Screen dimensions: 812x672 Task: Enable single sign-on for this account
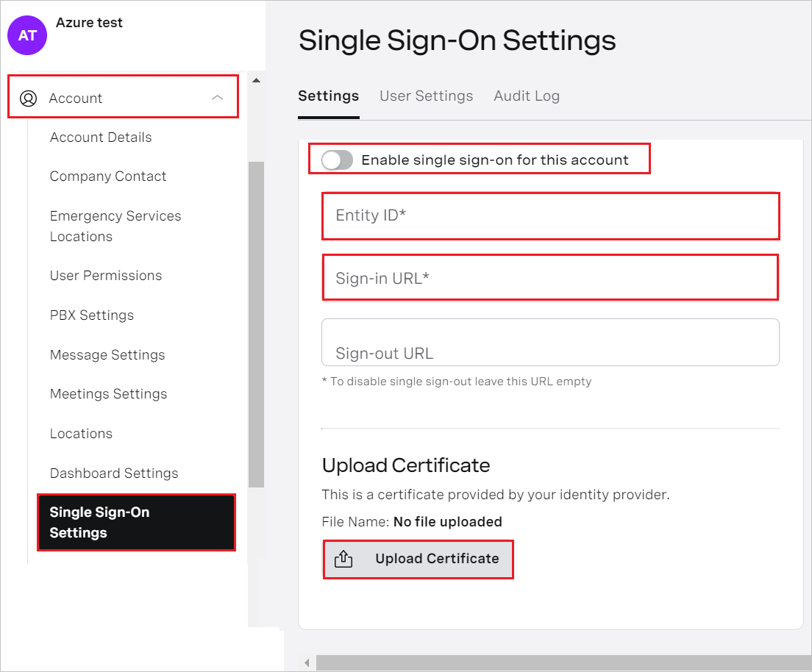(336, 159)
